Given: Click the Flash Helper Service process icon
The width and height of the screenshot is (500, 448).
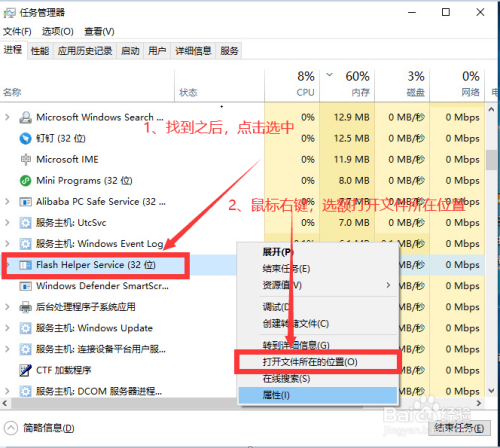Looking at the screenshot, I should pyautogui.click(x=25, y=265).
